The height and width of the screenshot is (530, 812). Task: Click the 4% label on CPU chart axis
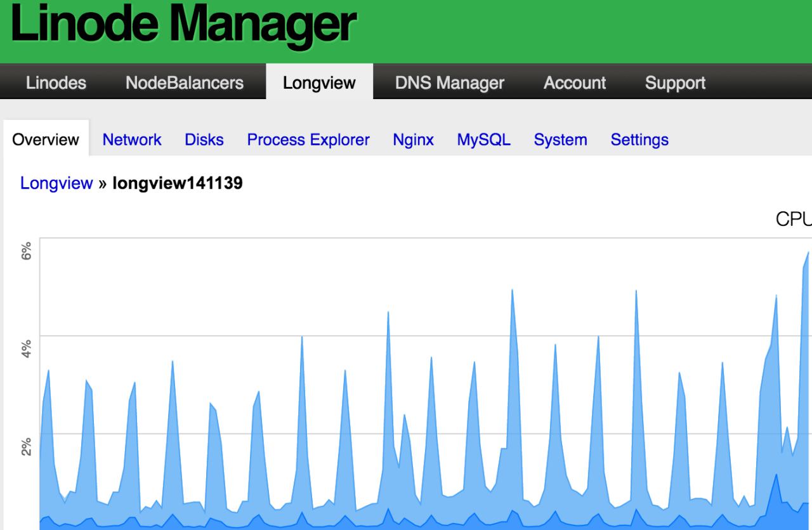26,349
